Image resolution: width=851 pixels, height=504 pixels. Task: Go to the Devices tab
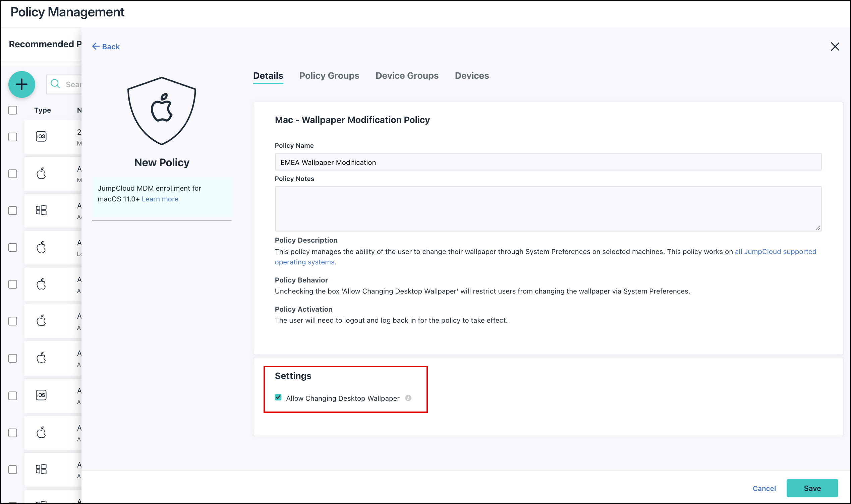(471, 76)
